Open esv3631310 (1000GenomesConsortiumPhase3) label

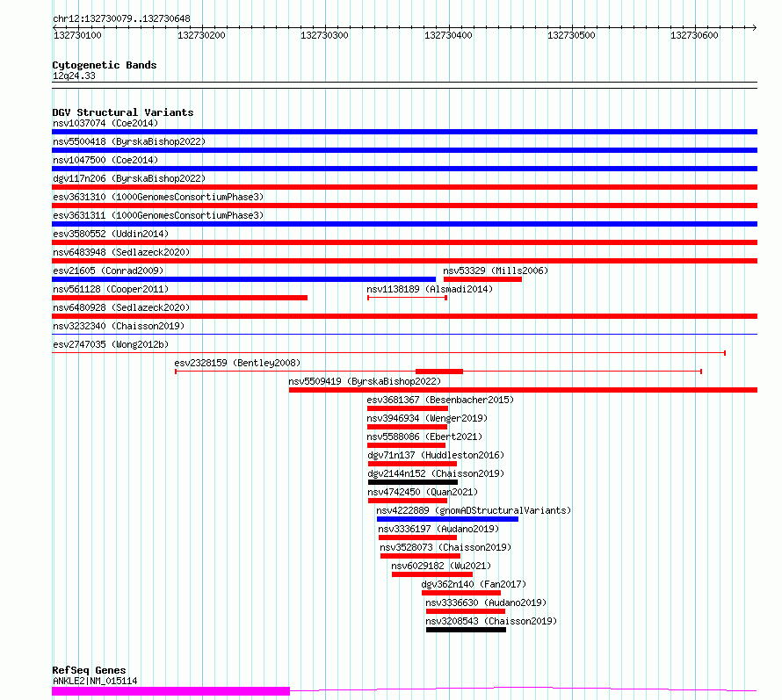(158, 197)
